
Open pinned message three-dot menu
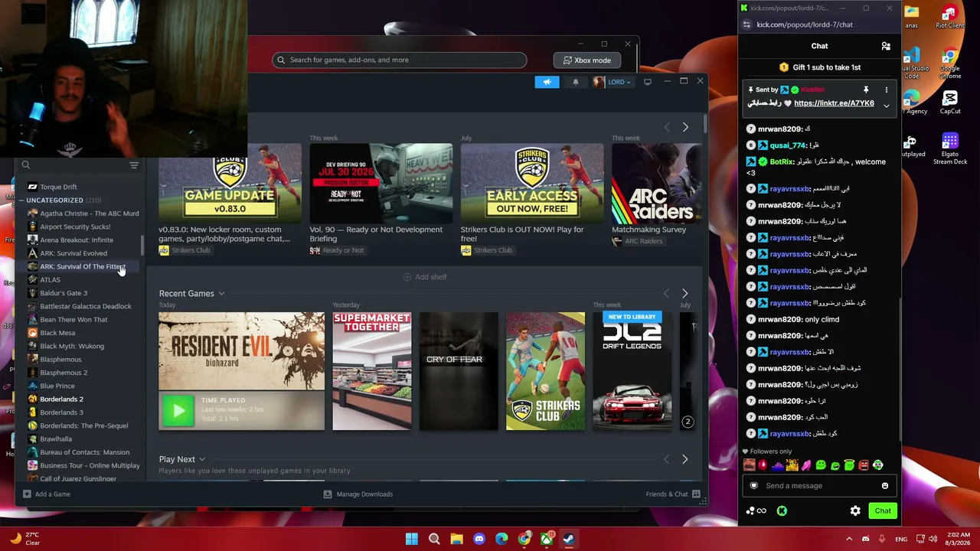[887, 90]
